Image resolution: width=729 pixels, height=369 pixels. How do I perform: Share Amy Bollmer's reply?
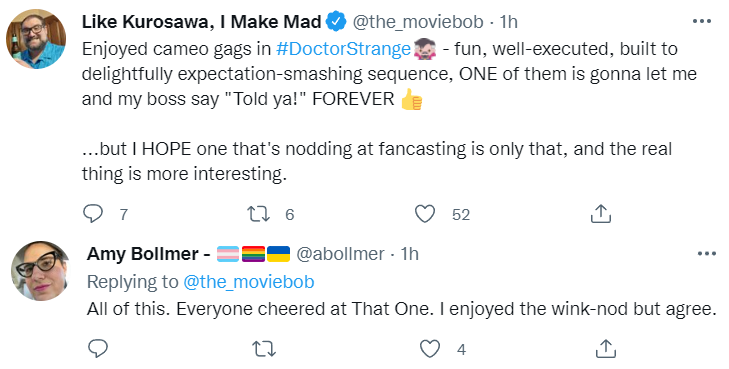(x=606, y=349)
